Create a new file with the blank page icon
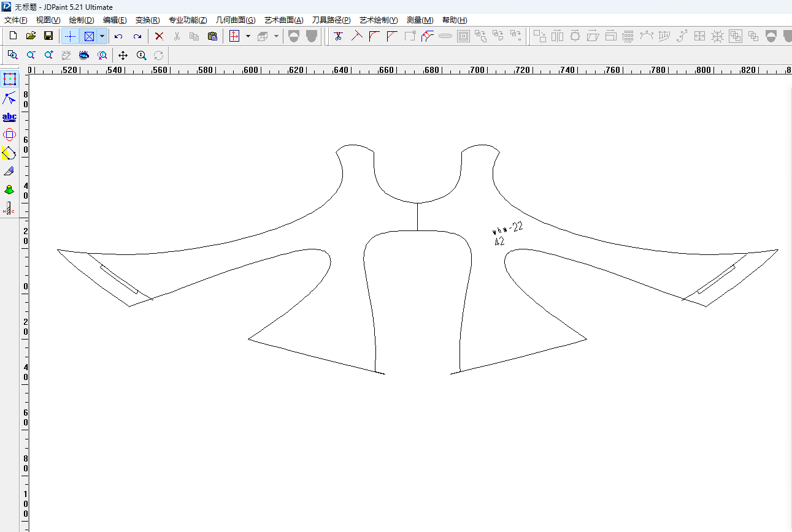Screen dimensions: 792x532 coord(13,36)
